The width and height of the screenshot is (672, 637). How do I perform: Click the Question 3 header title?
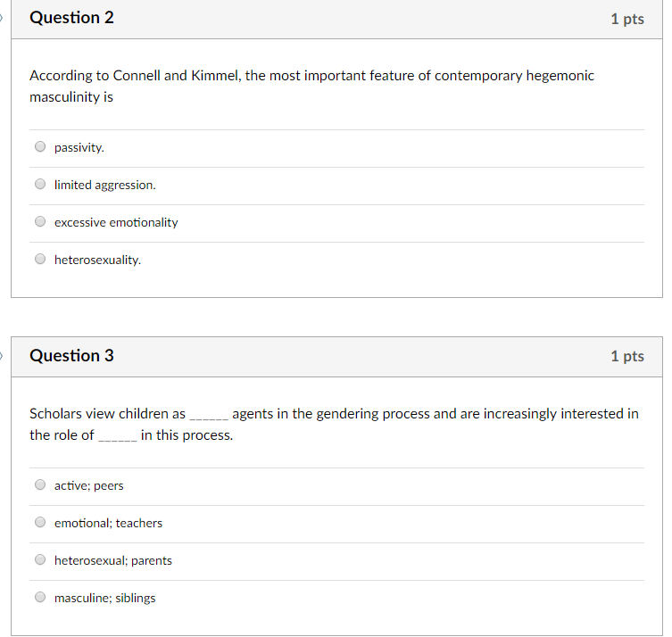click(71, 356)
